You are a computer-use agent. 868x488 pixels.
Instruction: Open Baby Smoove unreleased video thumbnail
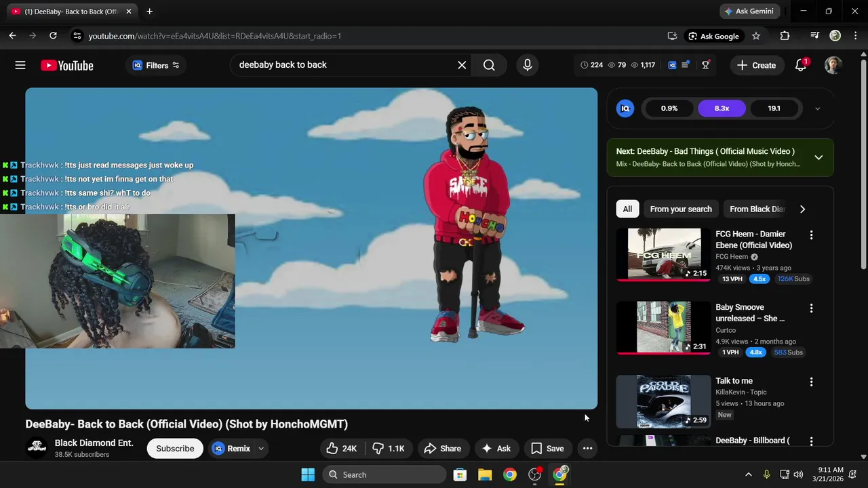[663, 327]
